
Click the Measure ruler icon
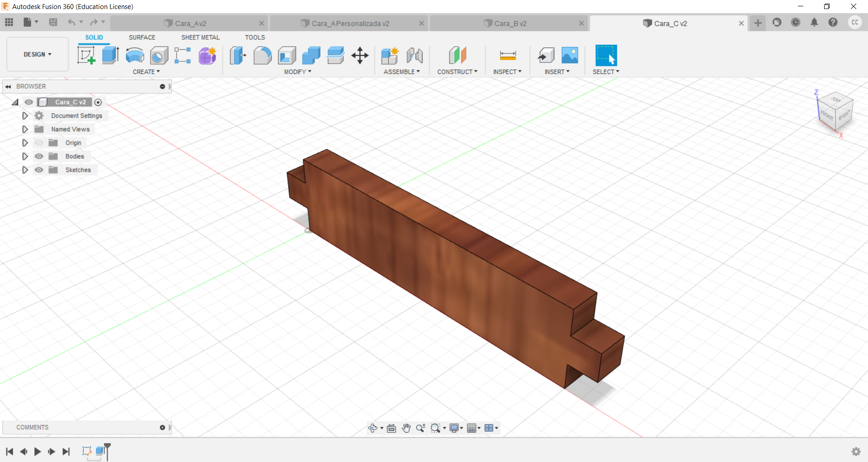(508, 56)
